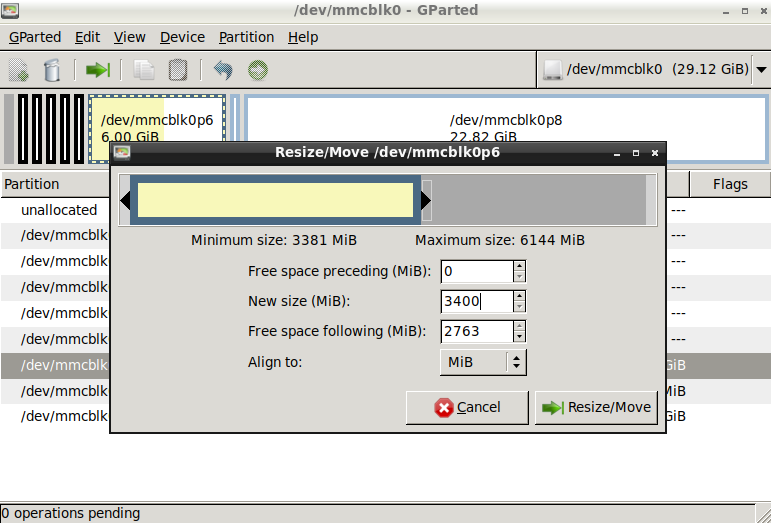The width and height of the screenshot is (771, 523).
Task: Open the Edit menu
Action: tap(87, 37)
